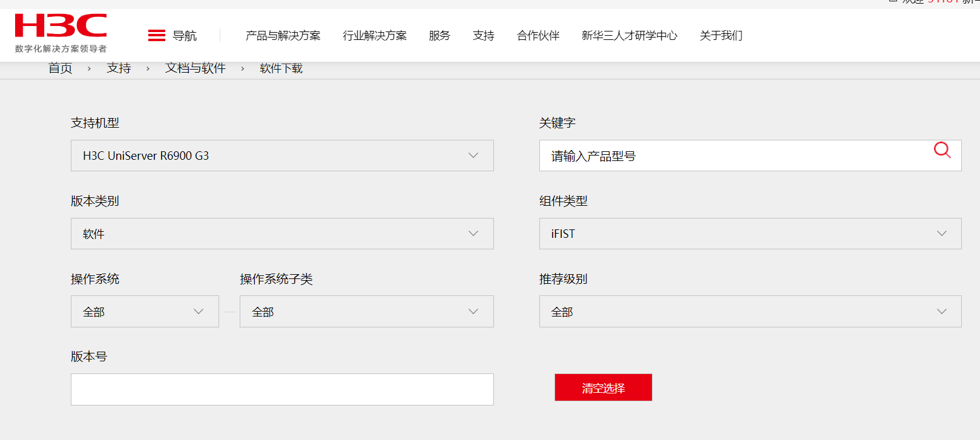Go to 关于我们 in the navigation
This screenshot has height=440, width=980.
721,36
